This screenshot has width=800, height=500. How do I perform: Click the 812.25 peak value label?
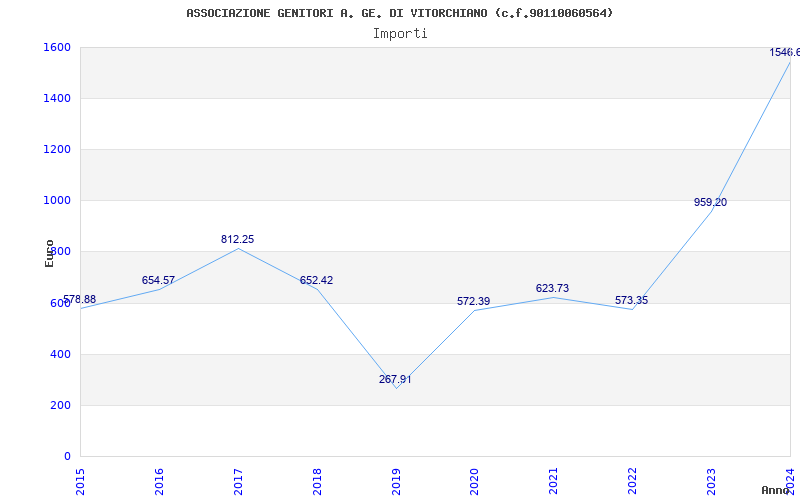(237, 239)
